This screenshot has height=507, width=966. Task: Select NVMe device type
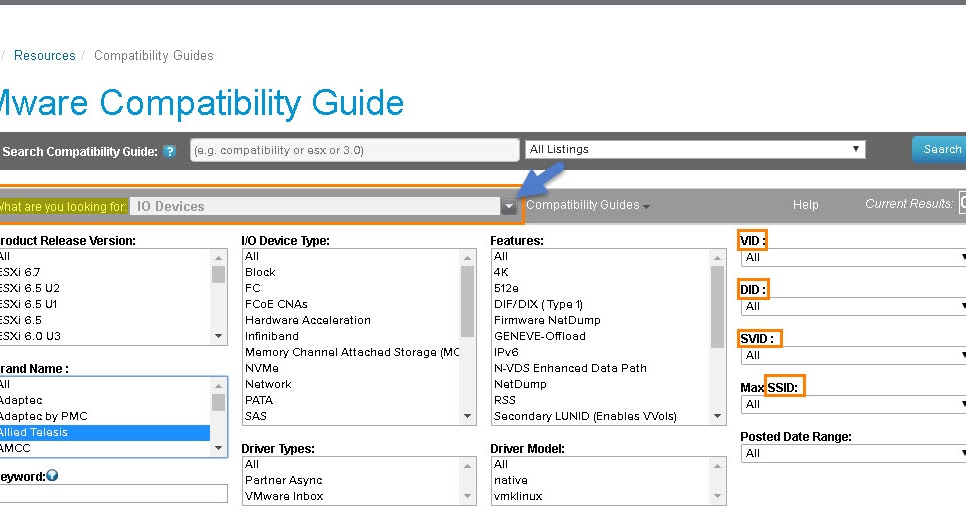click(x=262, y=368)
